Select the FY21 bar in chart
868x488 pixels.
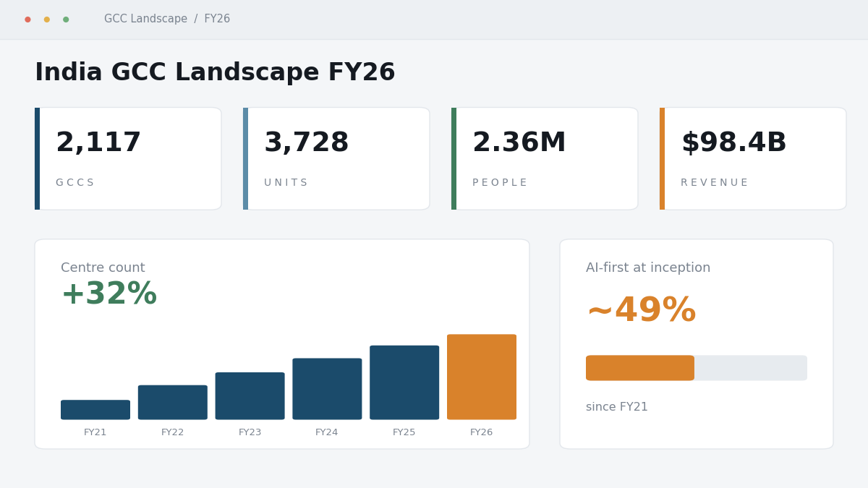95,410
